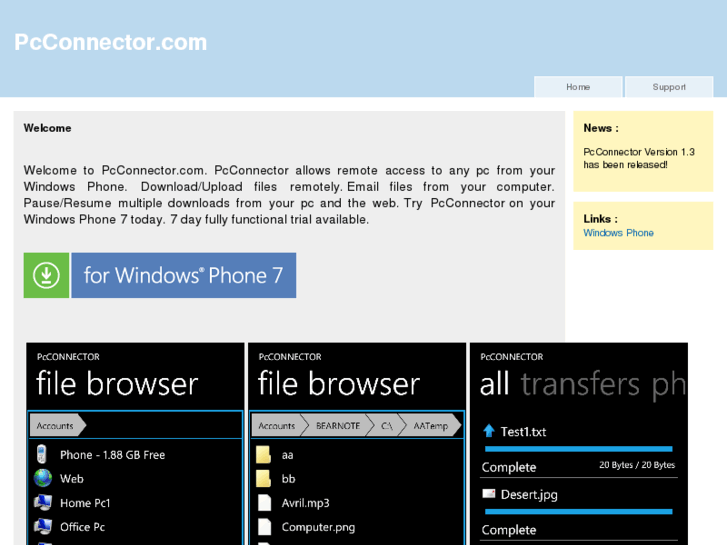Screen dimensions: 727x545
Task: Click the Web entry text
Action: pyautogui.click(x=72, y=479)
